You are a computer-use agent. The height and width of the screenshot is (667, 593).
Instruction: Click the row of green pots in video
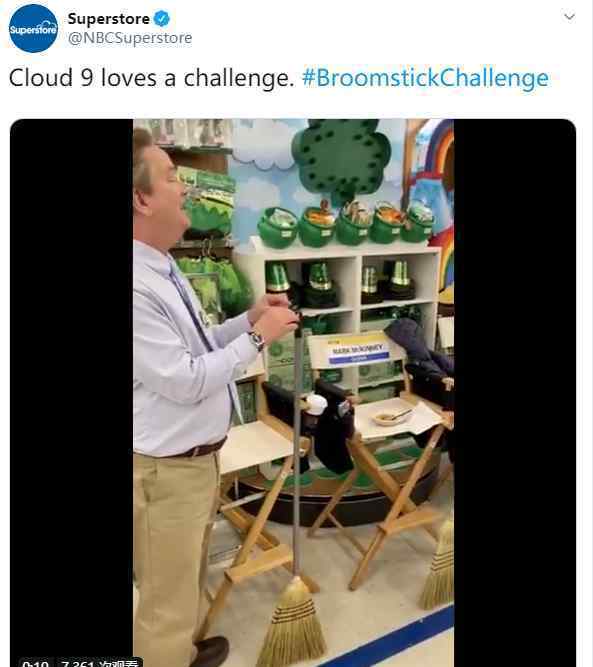pos(345,225)
